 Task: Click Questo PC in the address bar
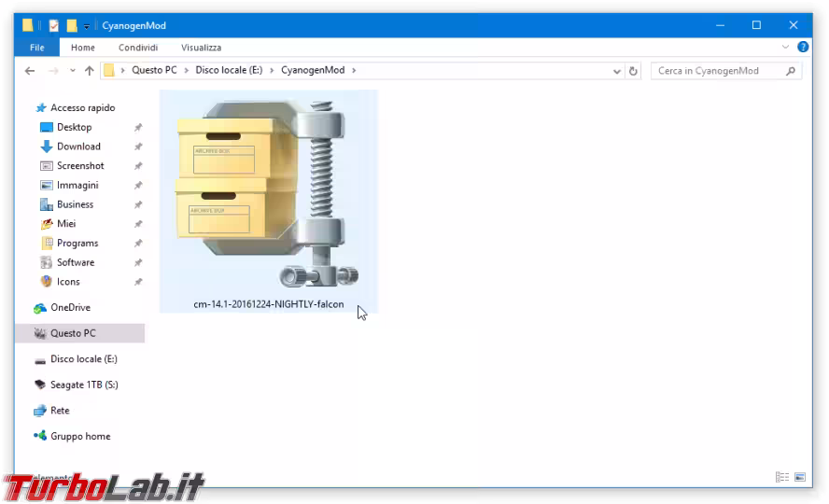click(154, 70)
